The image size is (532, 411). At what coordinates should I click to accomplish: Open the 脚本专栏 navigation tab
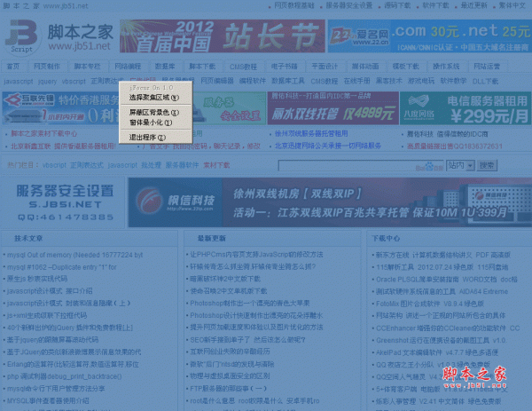pos(88,67)
